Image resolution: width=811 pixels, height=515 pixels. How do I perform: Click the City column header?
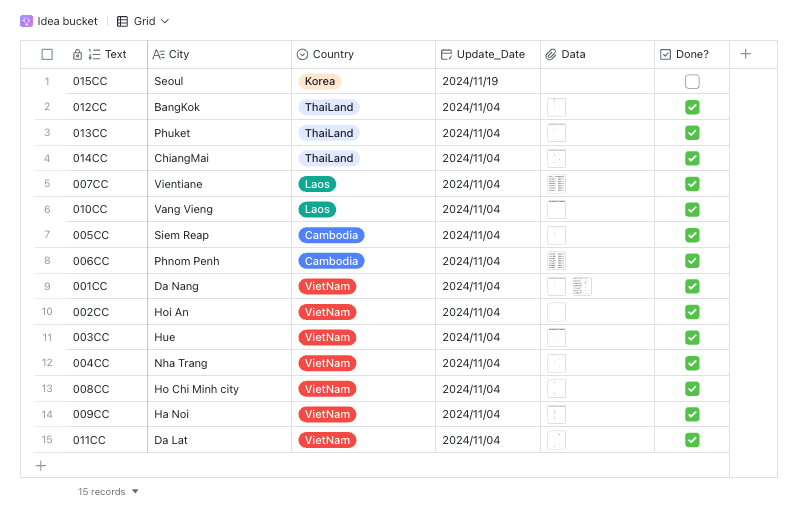[x=219, y=54]
